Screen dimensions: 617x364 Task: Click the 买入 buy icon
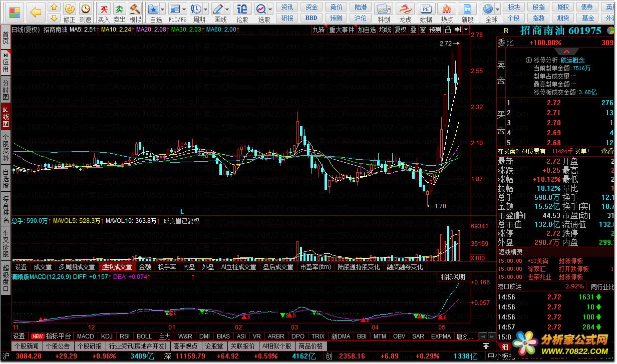(104, 13)
